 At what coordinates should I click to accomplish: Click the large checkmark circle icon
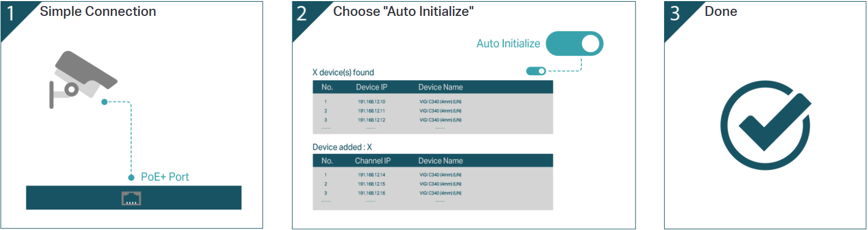point(765,125)
